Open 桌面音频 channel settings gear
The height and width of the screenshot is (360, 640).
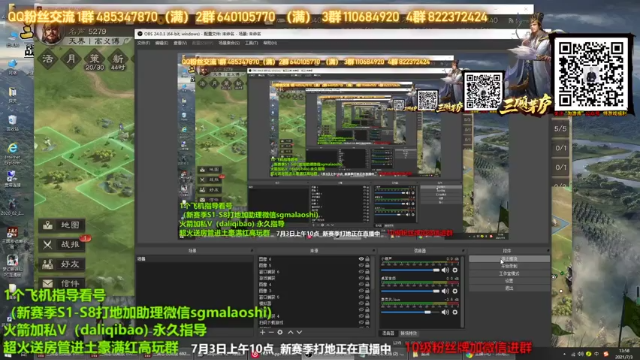(455, 291)
